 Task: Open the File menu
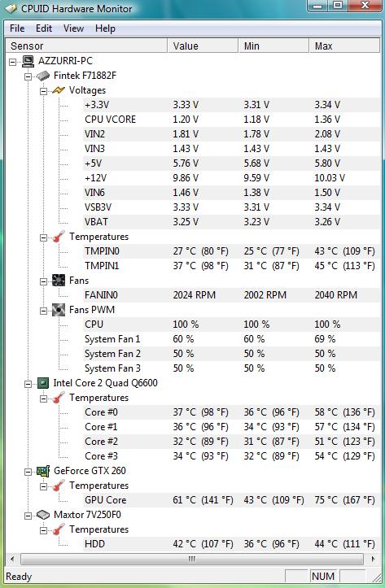pos(17,28)
